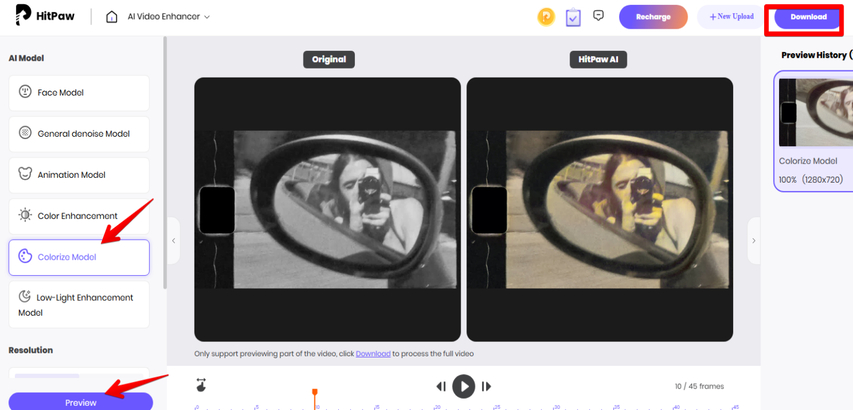Choose the Color Enhancement model

tap(79, 216)
